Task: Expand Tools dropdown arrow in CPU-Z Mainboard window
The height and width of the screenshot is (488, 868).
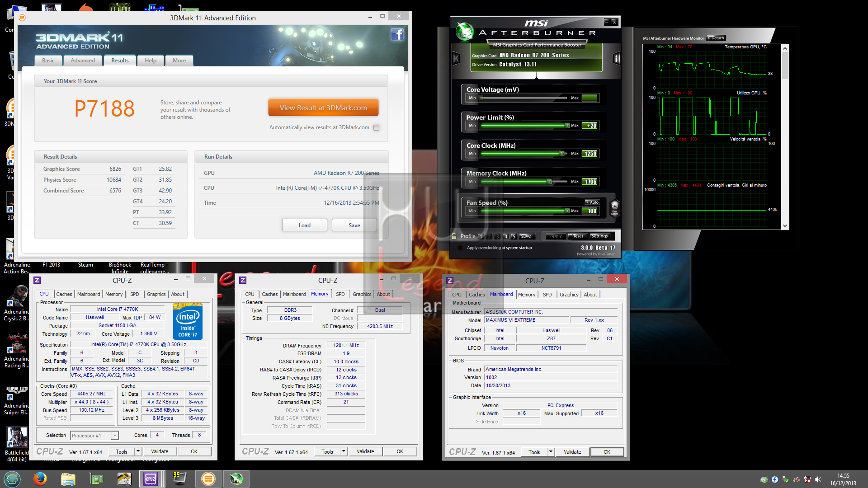Action: pyautogui.click(x=551, y=451)
